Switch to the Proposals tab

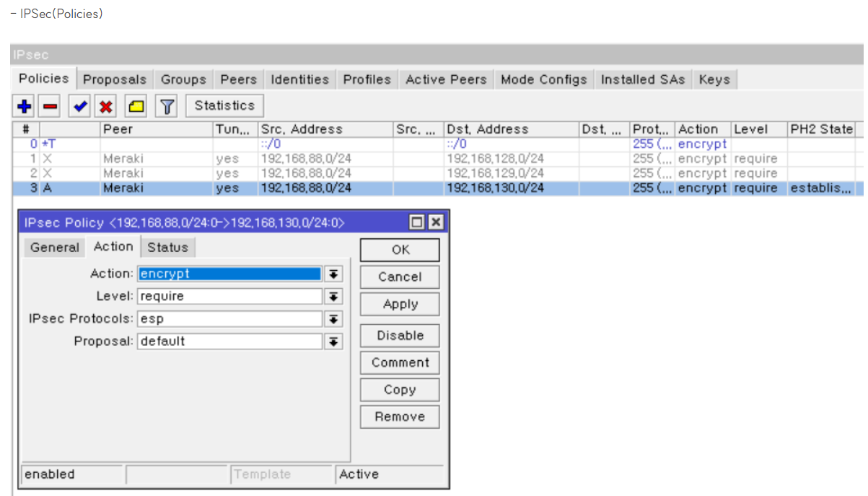115,79
